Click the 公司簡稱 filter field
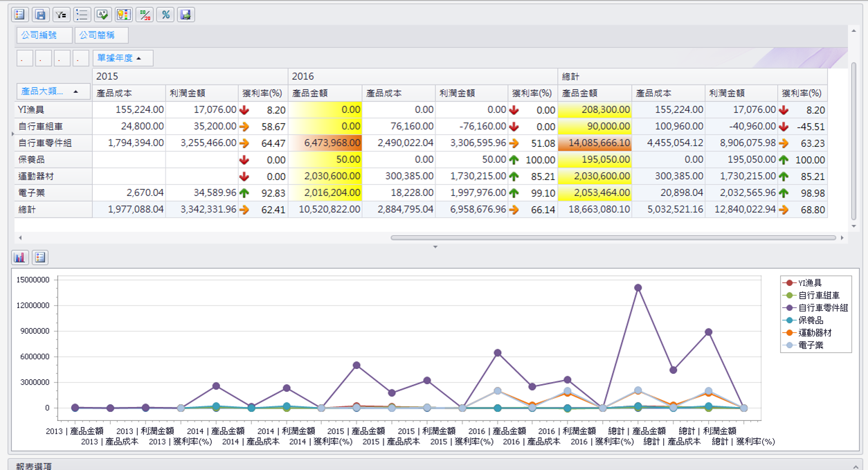868x470 pixels. 101,35
